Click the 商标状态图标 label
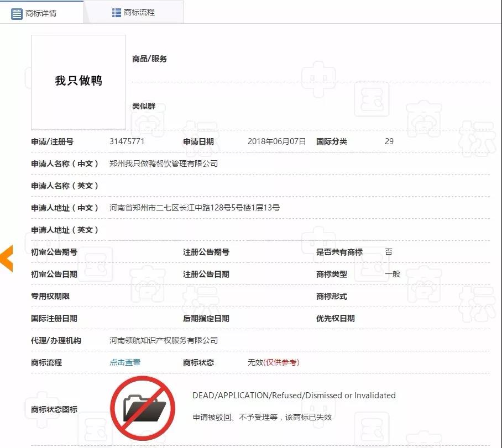Image resolution: width=502 pixels, height=448 pixels. pos(54,409)
